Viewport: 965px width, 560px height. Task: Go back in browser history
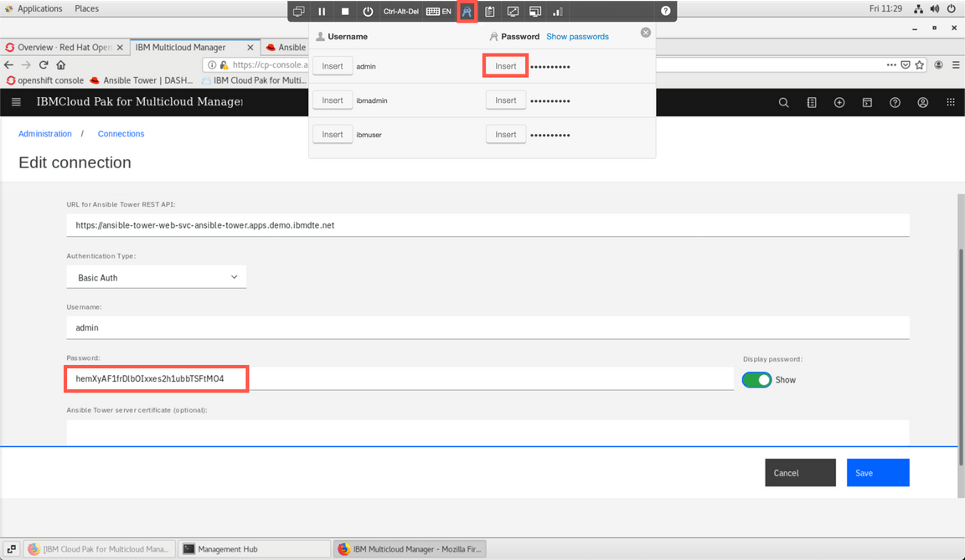pos(8,64)
